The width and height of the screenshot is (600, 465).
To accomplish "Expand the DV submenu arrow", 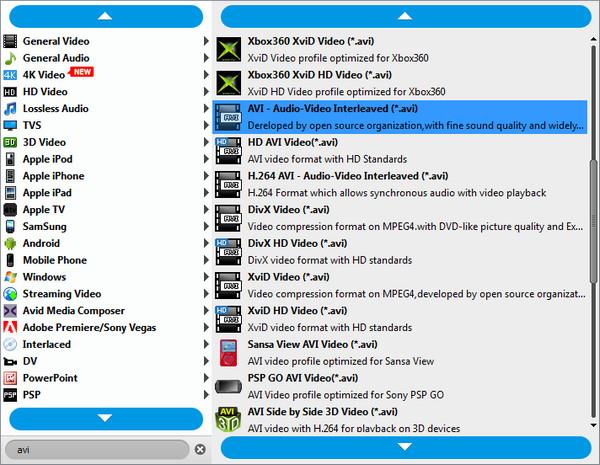I will coord(206,361).
